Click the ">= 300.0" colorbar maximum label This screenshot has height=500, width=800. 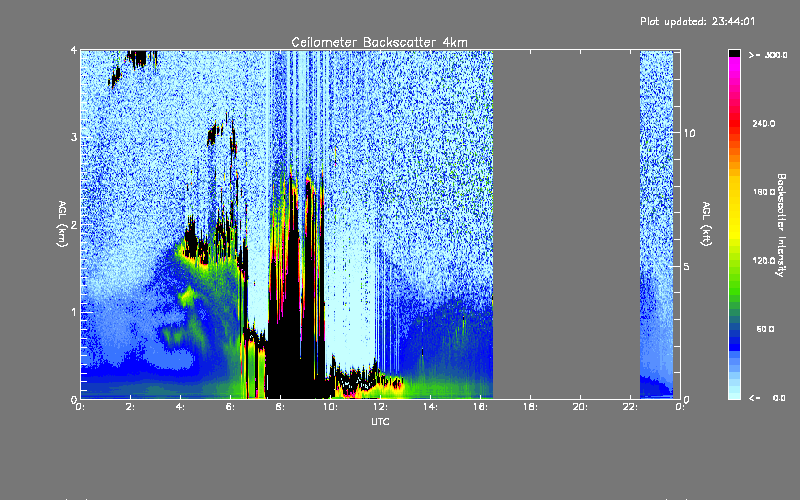click(x=768, y=55)
